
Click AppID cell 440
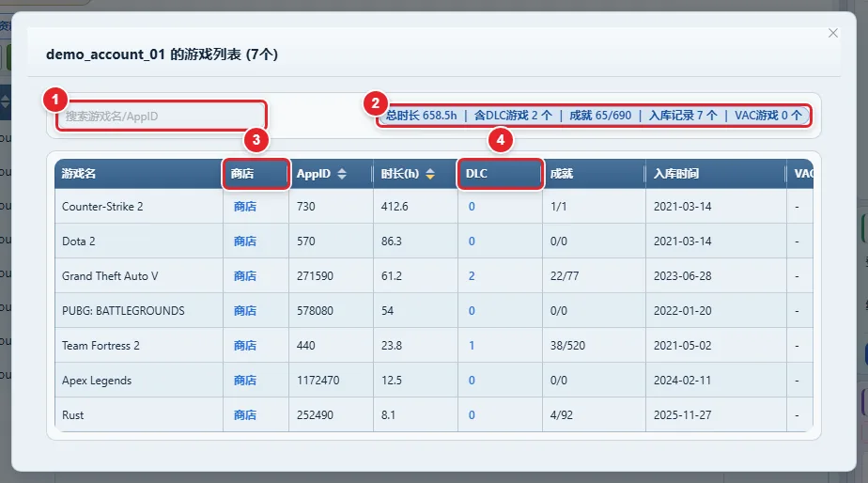[x=306, y=346]
